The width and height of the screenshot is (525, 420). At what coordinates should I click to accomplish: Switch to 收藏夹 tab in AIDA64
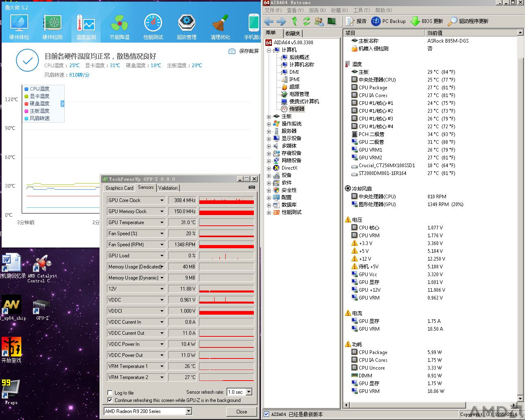pos(293,33)
